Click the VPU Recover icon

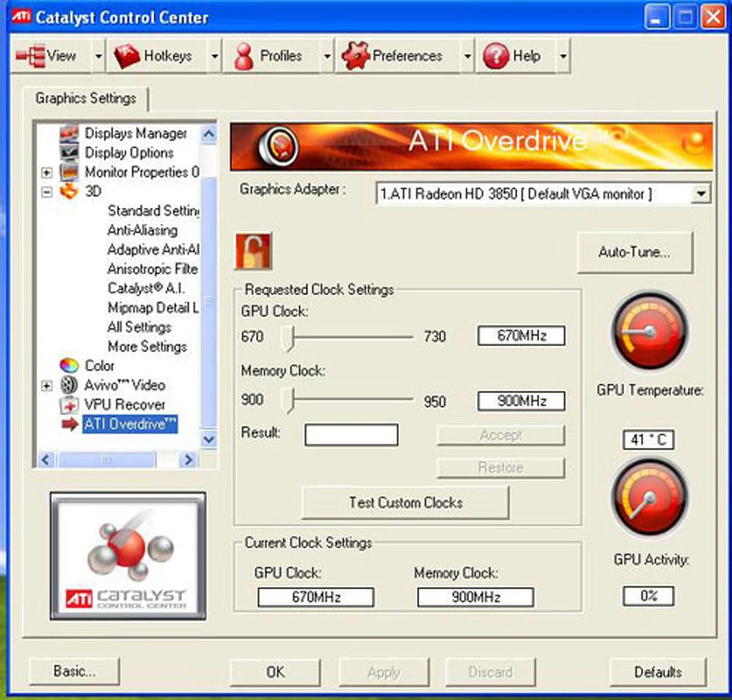click(x=69, y=405)
